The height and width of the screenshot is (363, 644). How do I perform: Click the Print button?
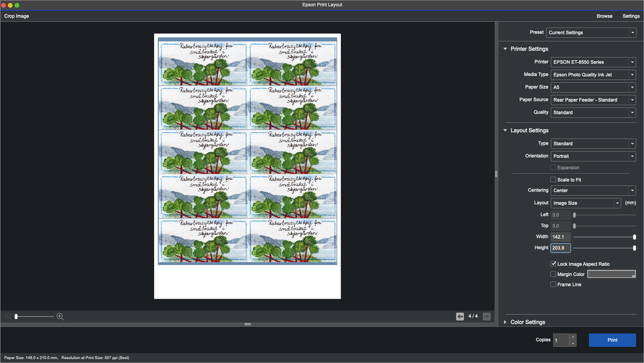pyautogui.click(x=612, y=340)
